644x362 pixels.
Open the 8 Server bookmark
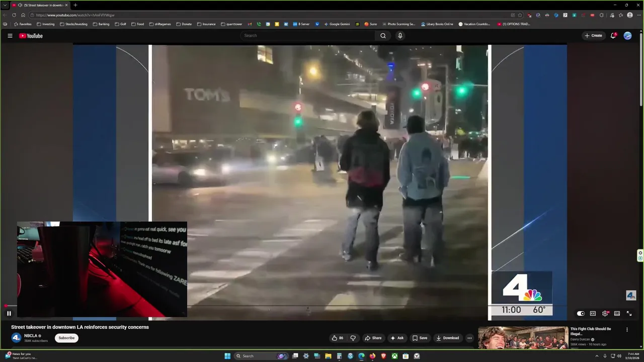pos(301,24)
